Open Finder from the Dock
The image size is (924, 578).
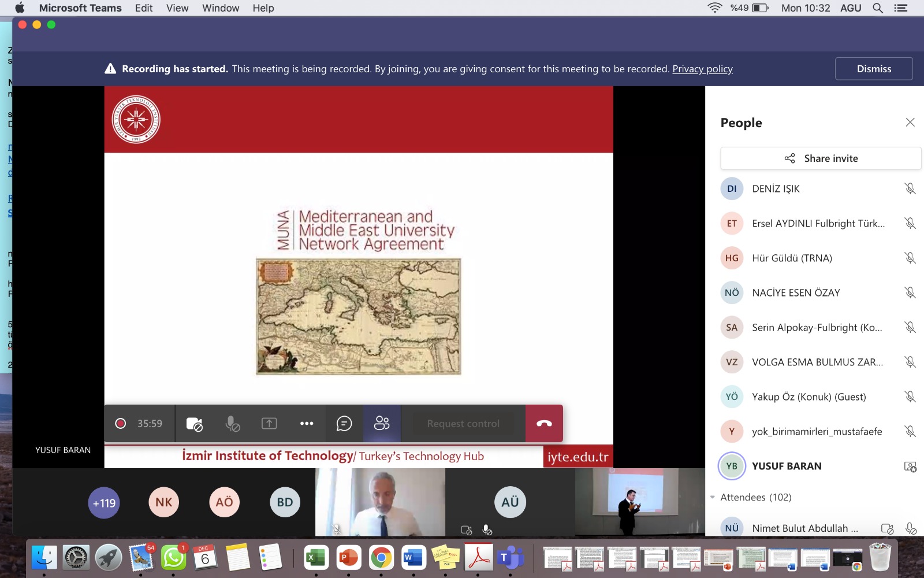44,558
